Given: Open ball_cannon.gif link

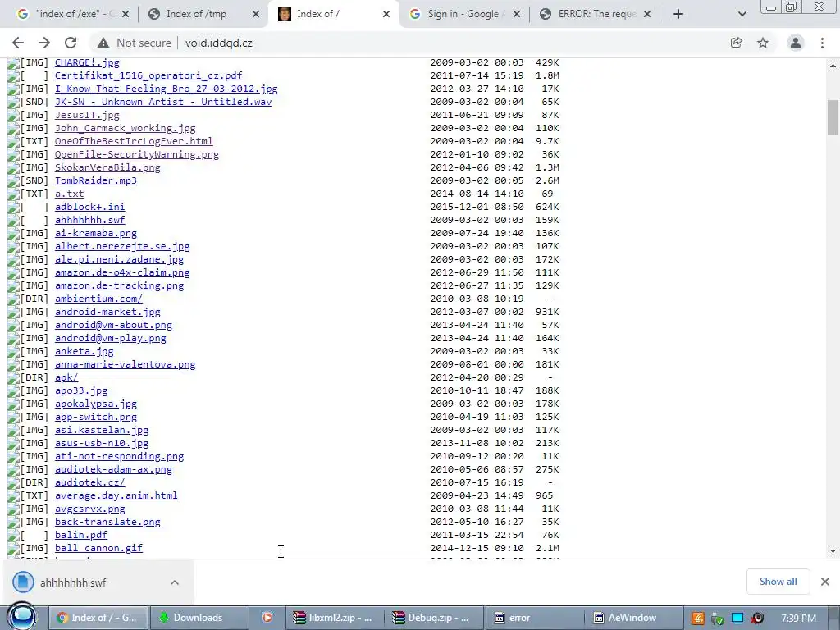Looking at the screenshot, I should [98, 548].
